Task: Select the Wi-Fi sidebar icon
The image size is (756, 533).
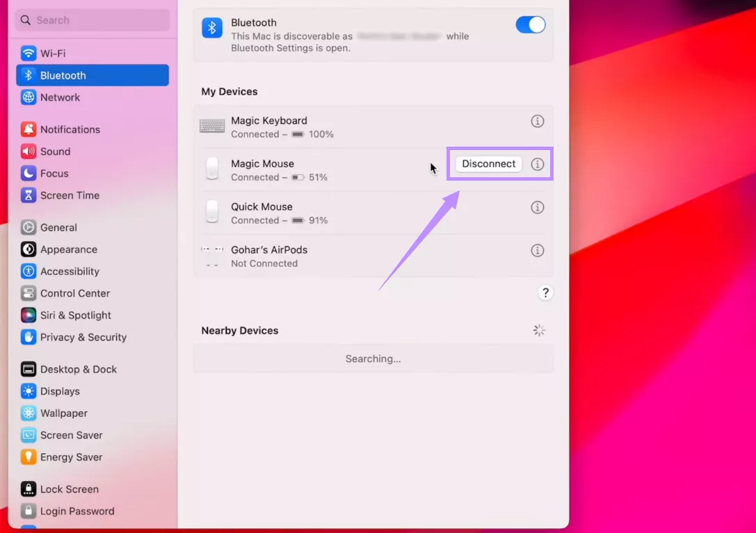Action: pos(28,53)
